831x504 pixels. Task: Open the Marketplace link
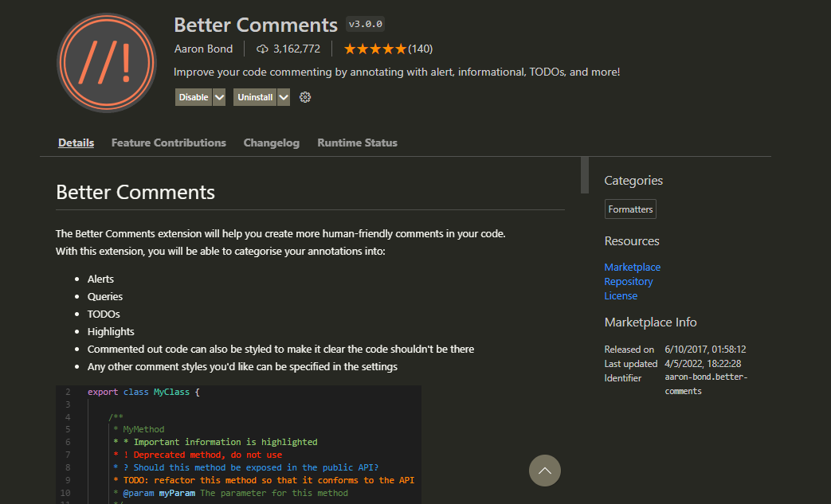632,267
